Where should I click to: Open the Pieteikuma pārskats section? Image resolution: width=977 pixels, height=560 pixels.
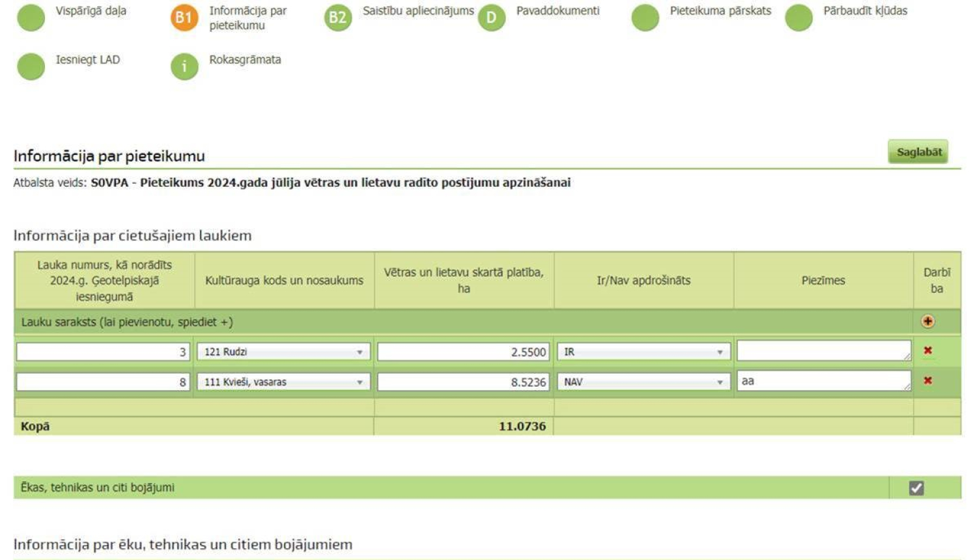coord(720,11)
